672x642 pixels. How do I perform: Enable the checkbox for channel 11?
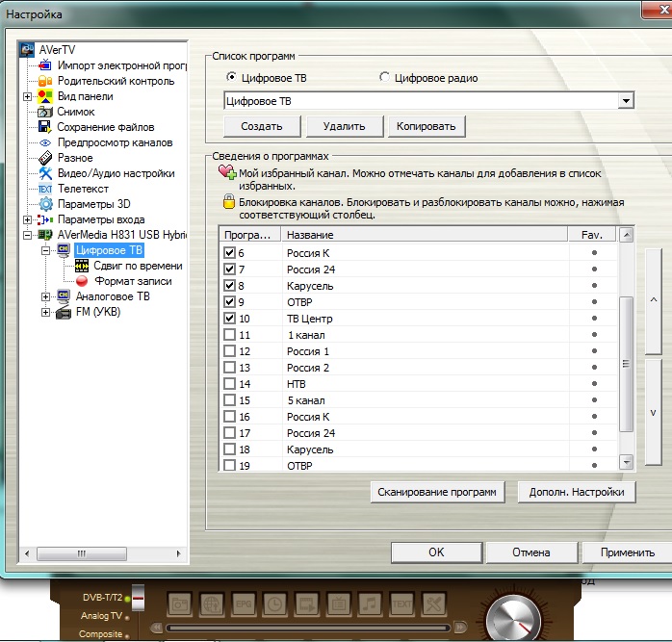tap(229, 334)
